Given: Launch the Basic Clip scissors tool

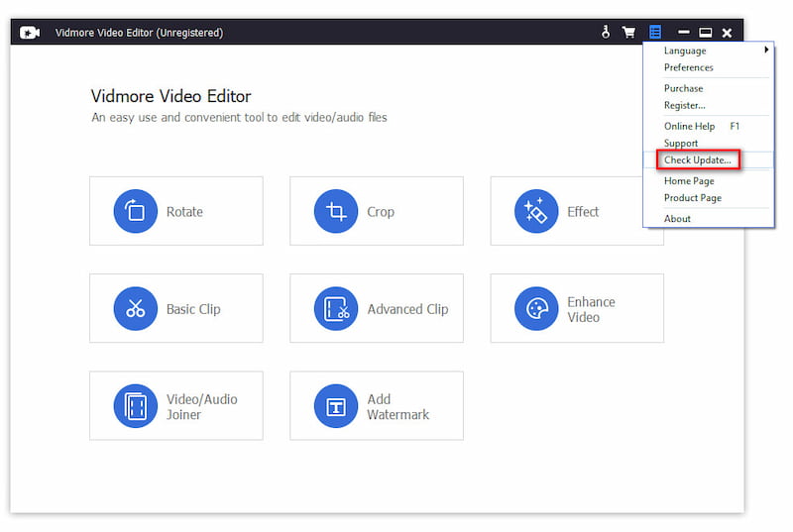Looking at the screenshot, I should pos(135,309).
